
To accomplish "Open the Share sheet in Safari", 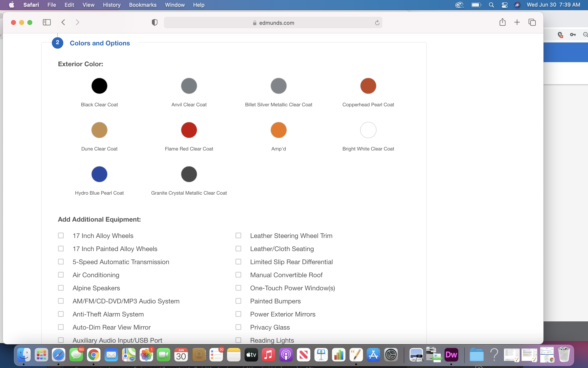I will point(502,22).
